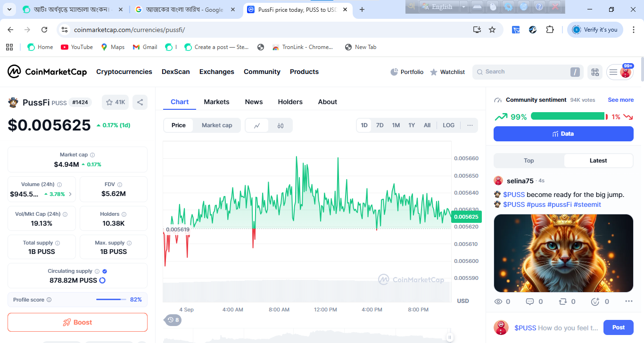
Task: Open the Watchlist link in the header
Action: (x=447, y=72)
